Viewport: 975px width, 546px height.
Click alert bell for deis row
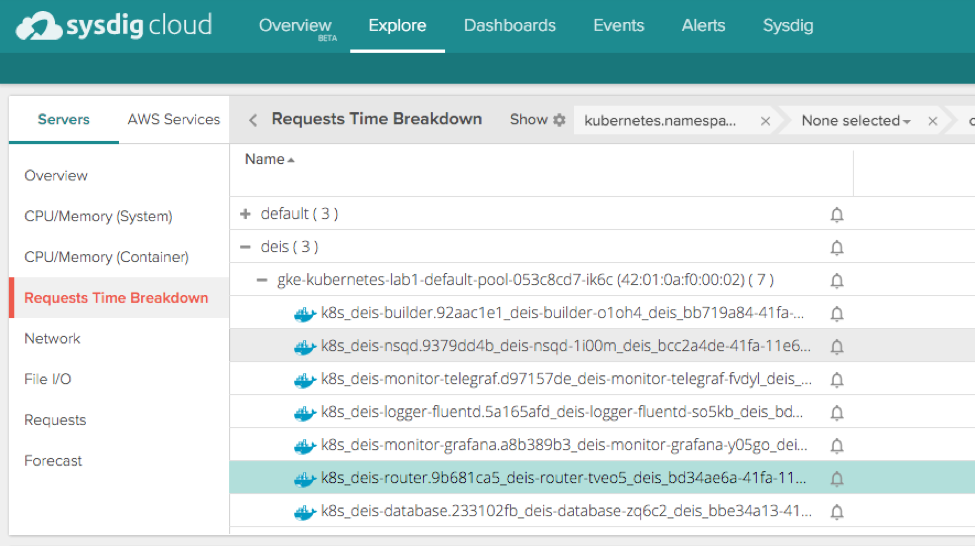[x=837, y=248]
